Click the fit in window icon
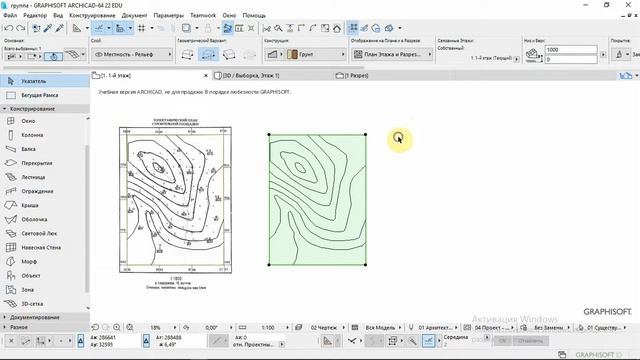Screen dimensions: 640x360 pos(130,327)
